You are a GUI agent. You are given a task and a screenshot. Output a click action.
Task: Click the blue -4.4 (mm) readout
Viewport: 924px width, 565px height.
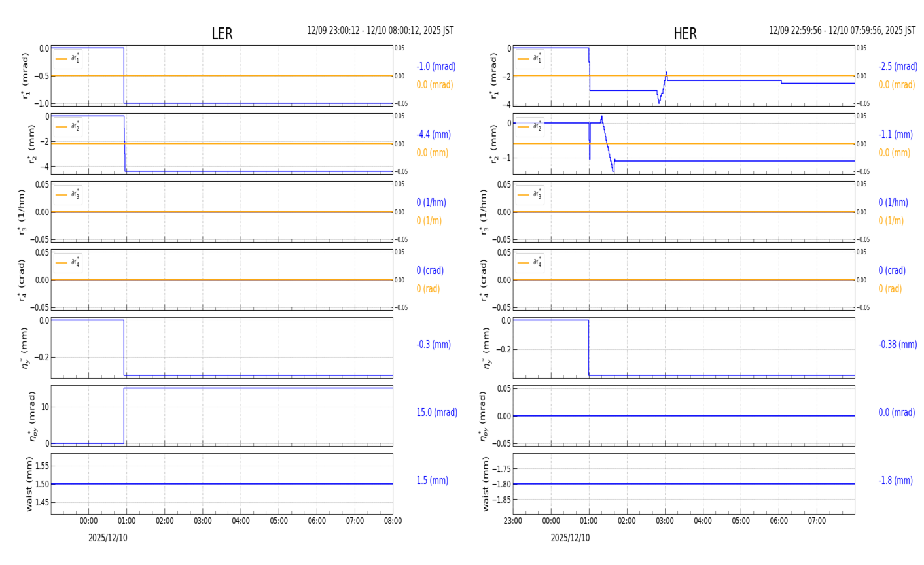click(x=434, y=135)
